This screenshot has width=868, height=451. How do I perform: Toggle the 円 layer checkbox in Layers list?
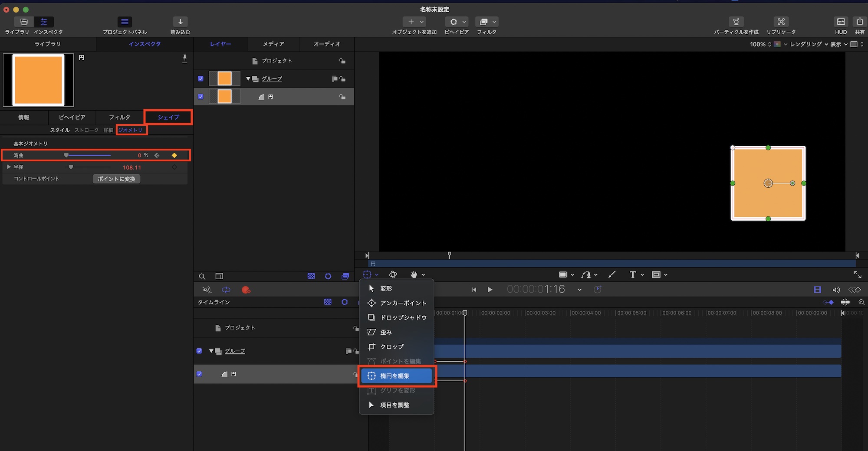(201, 97)
